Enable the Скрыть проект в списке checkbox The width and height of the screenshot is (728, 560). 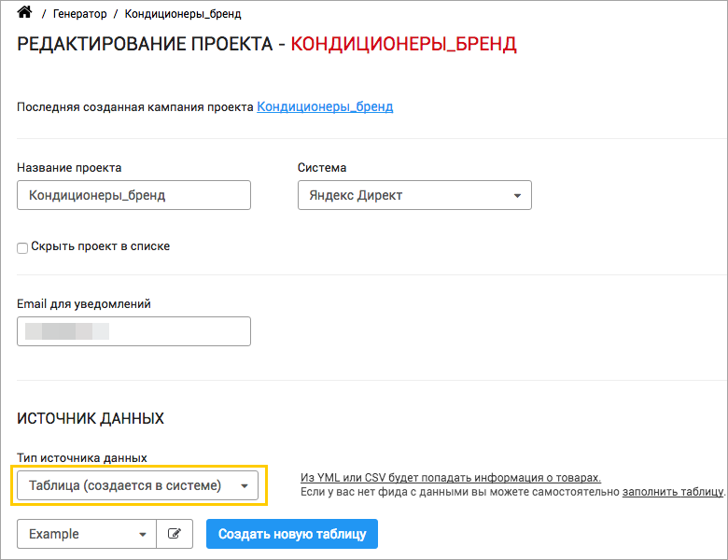pos(22,247)
